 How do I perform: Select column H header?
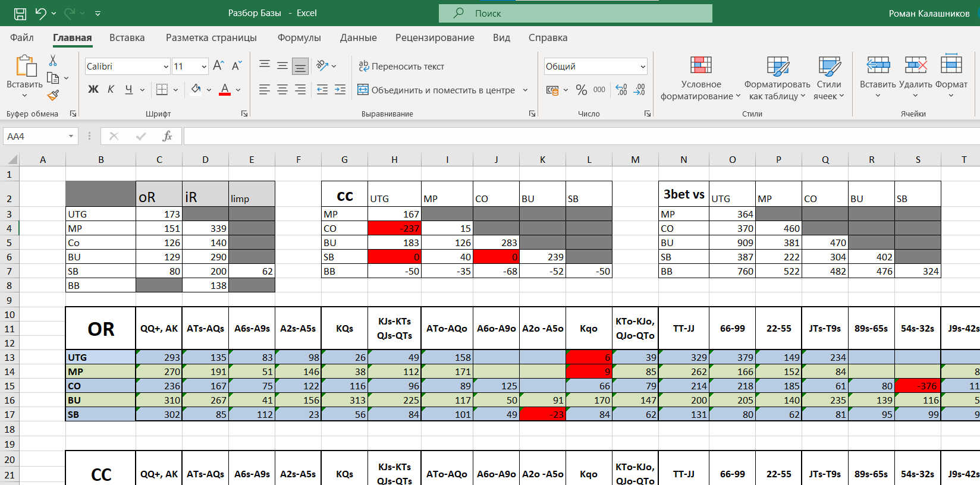pos(394,159)
